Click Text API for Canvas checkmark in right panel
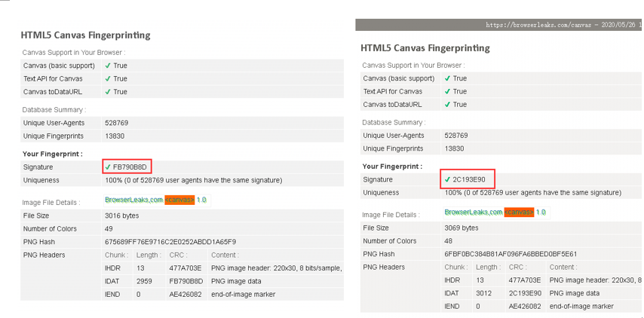The height and width of the screenshot is (318, 644). 447,91
